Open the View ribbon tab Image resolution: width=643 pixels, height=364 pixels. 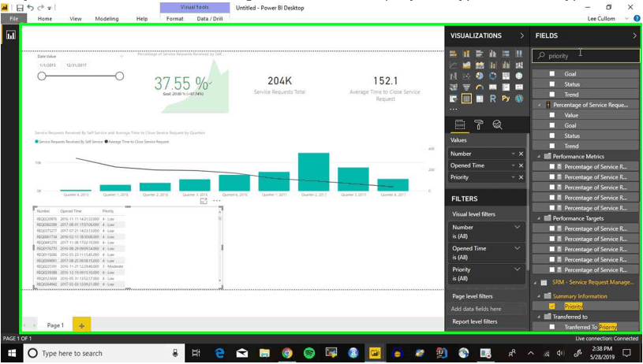pyautogui.click(x=76, y=19)
